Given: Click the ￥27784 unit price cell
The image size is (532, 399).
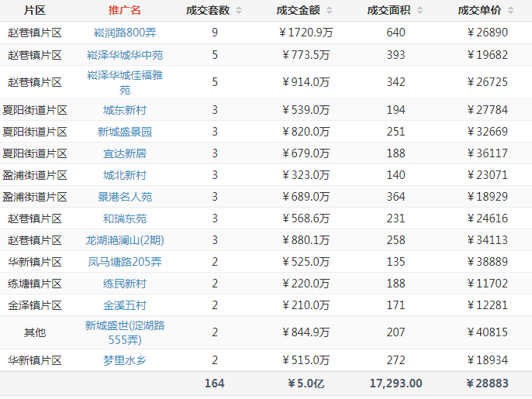Looking at the screenshot, I should [487, 110].
